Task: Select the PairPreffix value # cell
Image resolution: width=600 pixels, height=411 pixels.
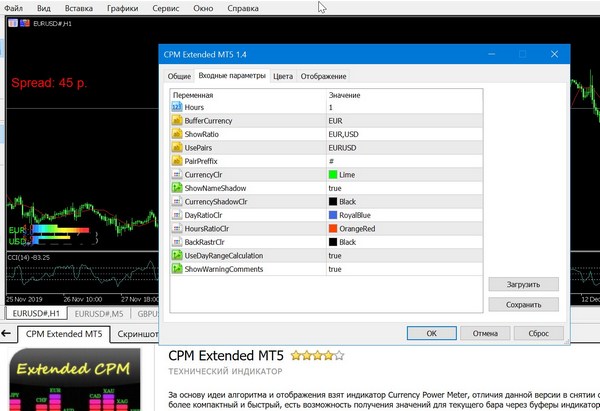Action: (404, 161)
